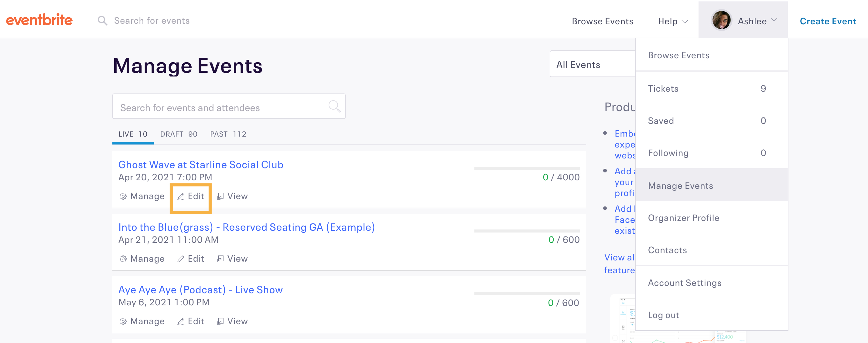Click the magnifier icon beside Search for events
Viewport: 868px width, 343px height.
pos(102,21)
